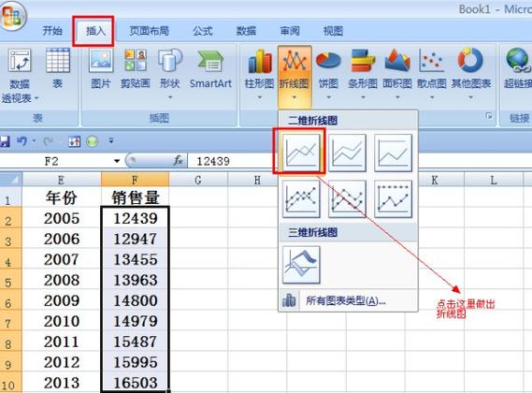Select the cell containing 销售量
Image resolution: width=532 pixels, height=393 pixels.
[135, 197]
